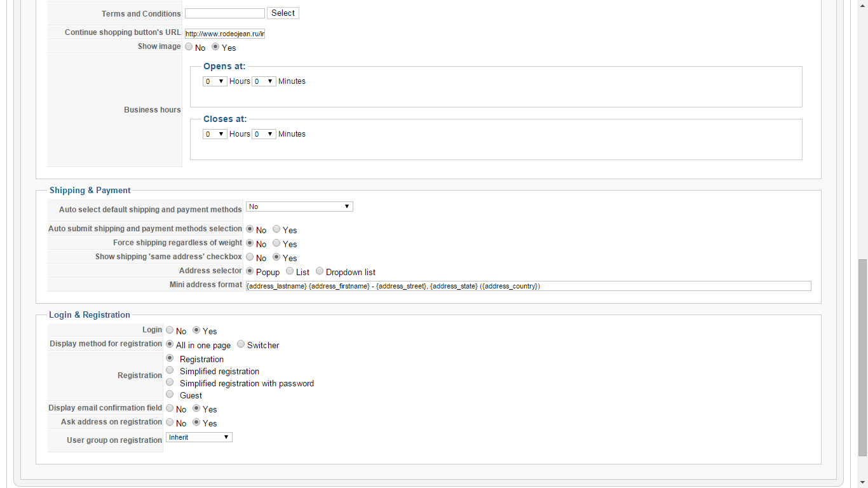Set Show image to No

189,47
